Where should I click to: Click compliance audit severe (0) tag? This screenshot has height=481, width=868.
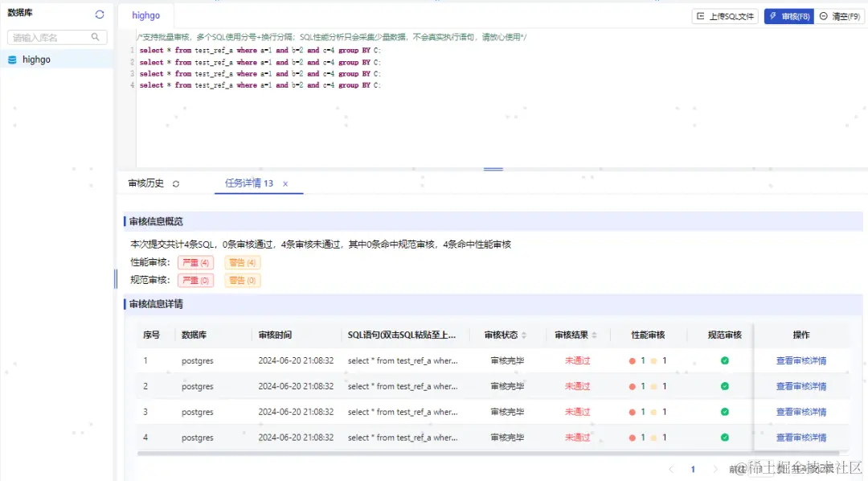[195, 281]
